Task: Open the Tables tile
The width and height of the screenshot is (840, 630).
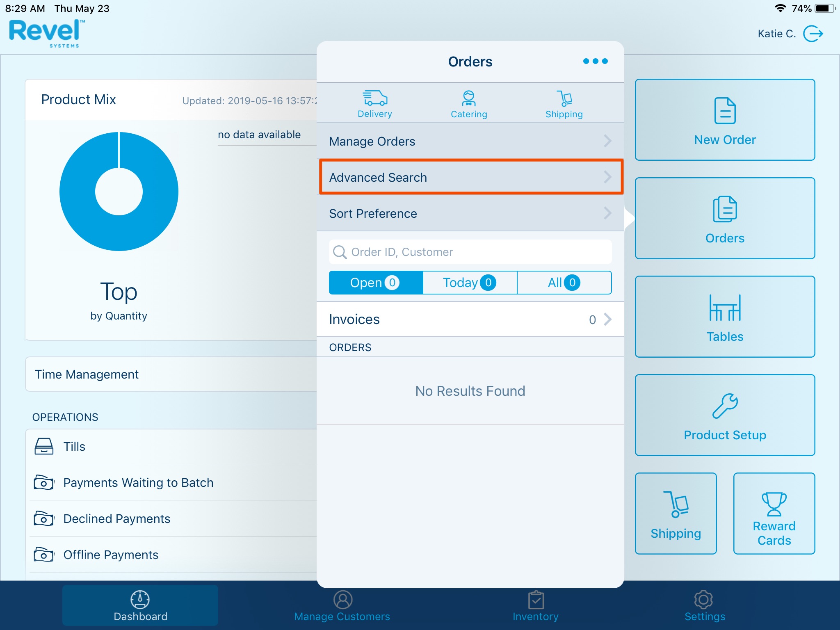Action: coord(725,317)
